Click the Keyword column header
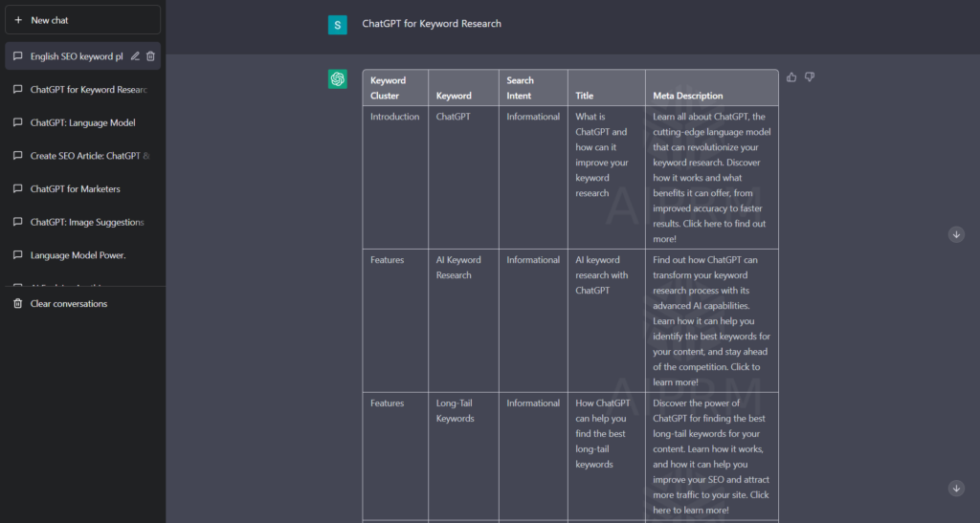 [463, 88]
